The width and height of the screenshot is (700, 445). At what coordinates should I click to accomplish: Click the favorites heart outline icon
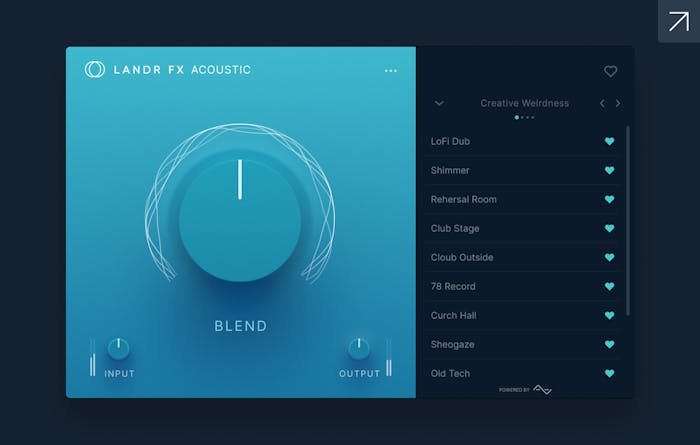click(610, 71)
